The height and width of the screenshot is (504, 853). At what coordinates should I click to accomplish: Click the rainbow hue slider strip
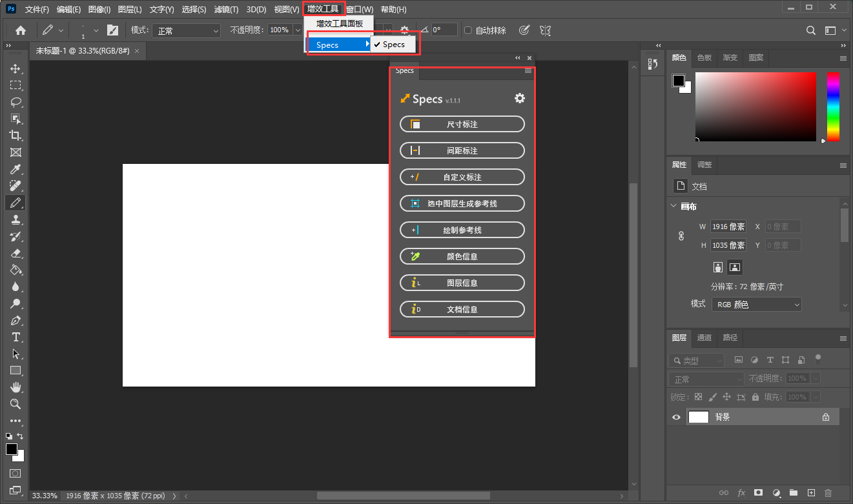pos(833,106)
